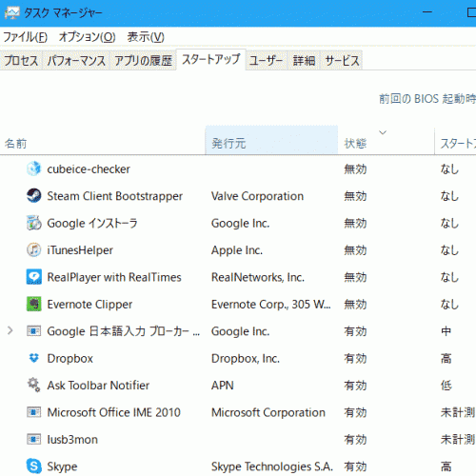
Task: Click the 中 impact of Google 日本語入力
Action: click(x=446, y=331)
